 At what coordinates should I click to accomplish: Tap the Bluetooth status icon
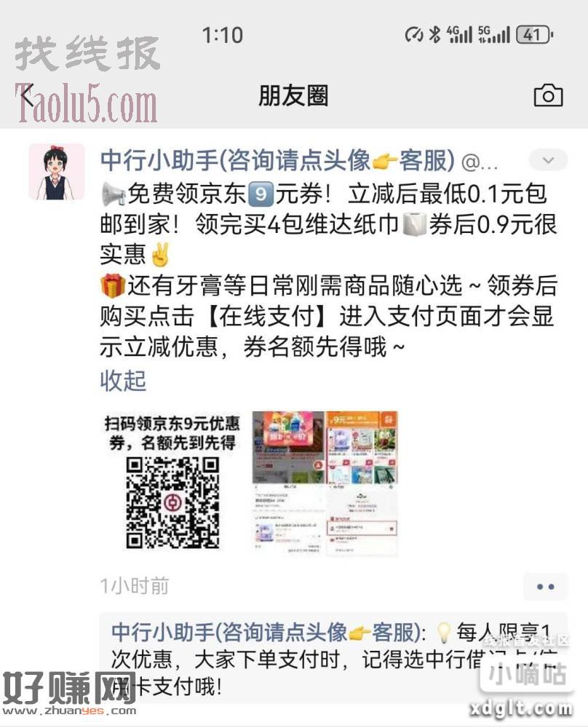click(434, 35)
